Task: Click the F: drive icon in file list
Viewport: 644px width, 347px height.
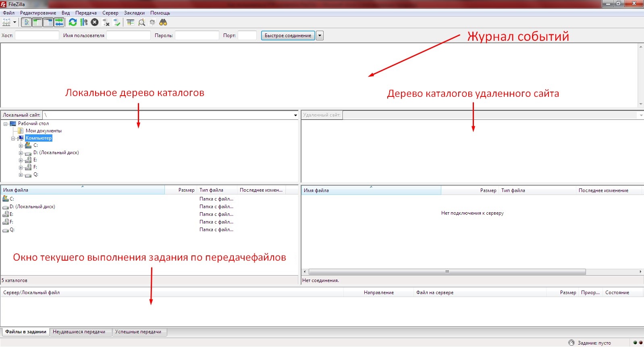Action: coord(6,222)
